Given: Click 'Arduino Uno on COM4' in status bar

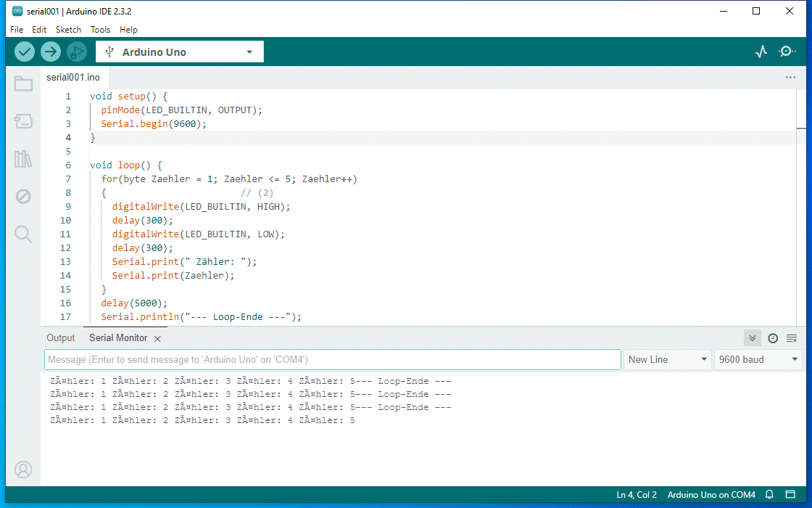Looking at the screenshot, I should point(711,494).
